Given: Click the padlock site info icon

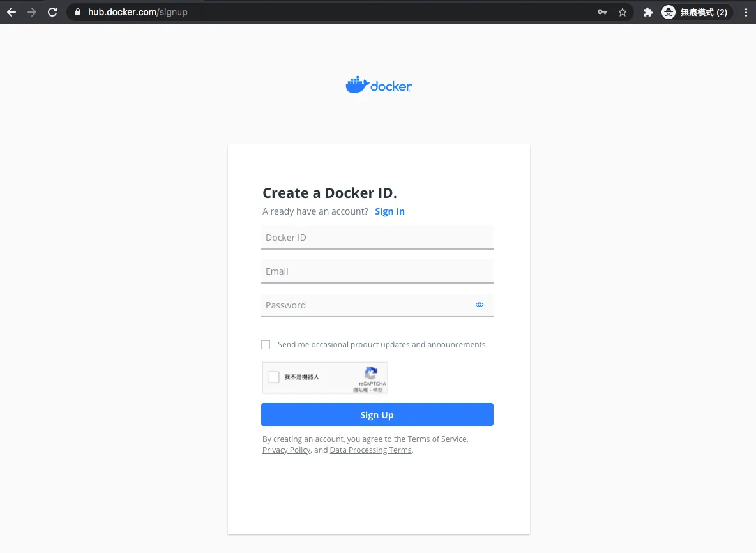Looking at the screenshot, I should tap(78, 12).
